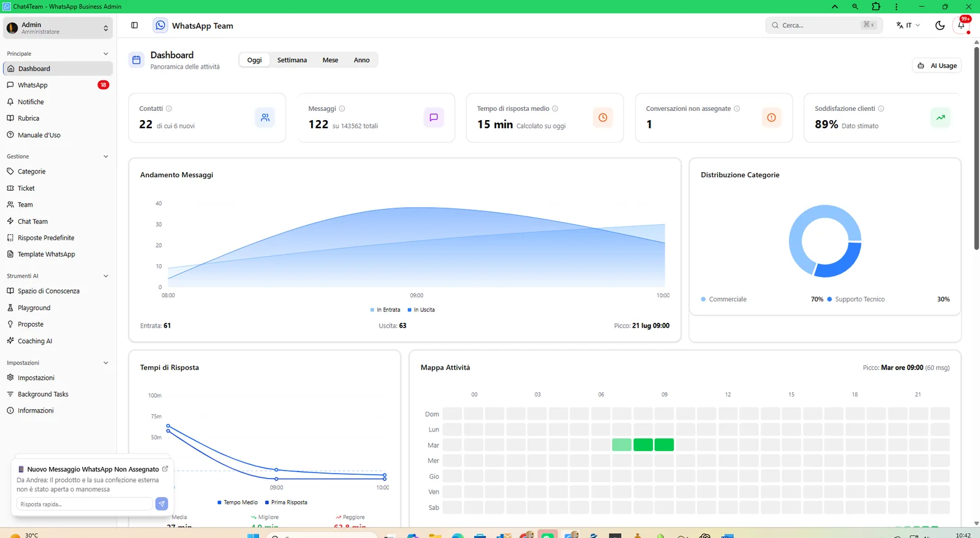Click the Distribuzione Categorie donut chart
The width and height of the screenshot is (980, 538).
(x=825, y=241)
